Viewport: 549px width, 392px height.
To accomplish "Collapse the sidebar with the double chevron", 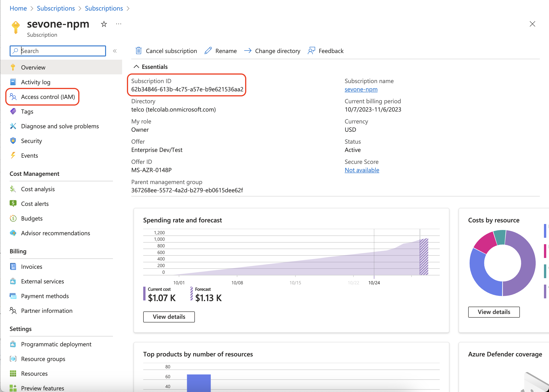I will (115, 51).
